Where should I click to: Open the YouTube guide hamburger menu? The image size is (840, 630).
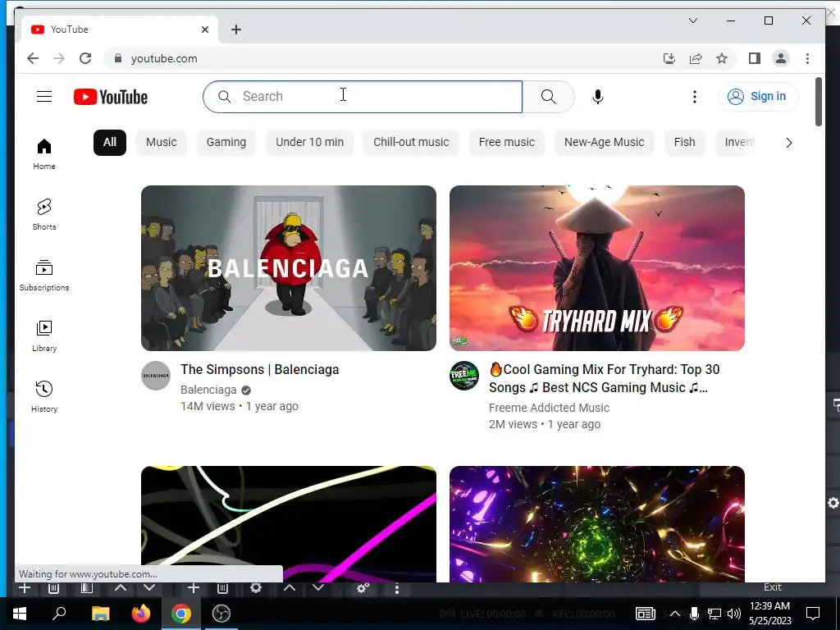point(44,97)
